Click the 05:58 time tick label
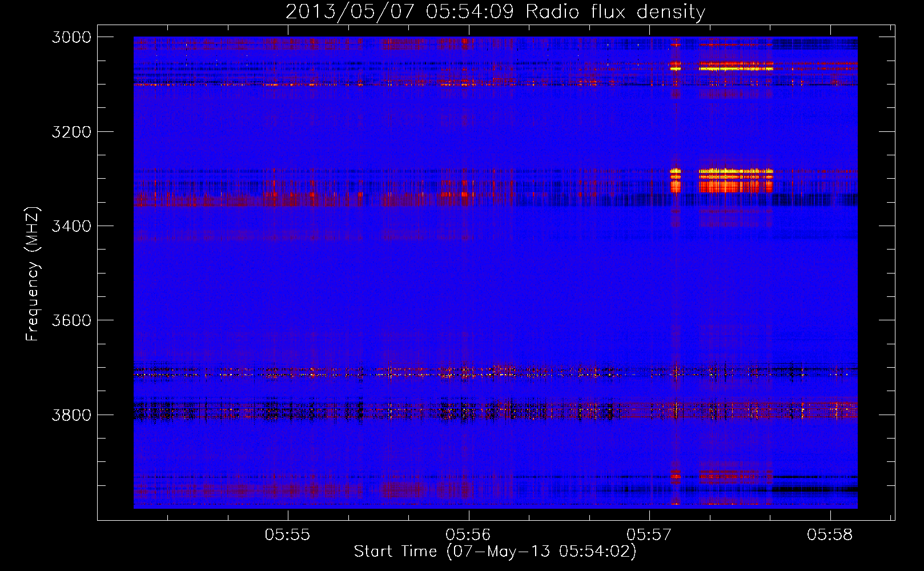The image size is (924, 571). [830, 534]
